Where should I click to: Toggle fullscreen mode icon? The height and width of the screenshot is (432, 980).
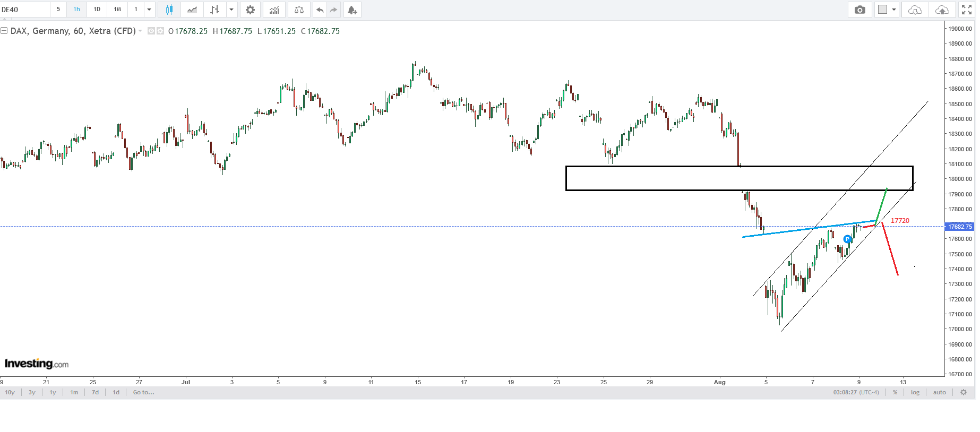click(x=966, y=10)
